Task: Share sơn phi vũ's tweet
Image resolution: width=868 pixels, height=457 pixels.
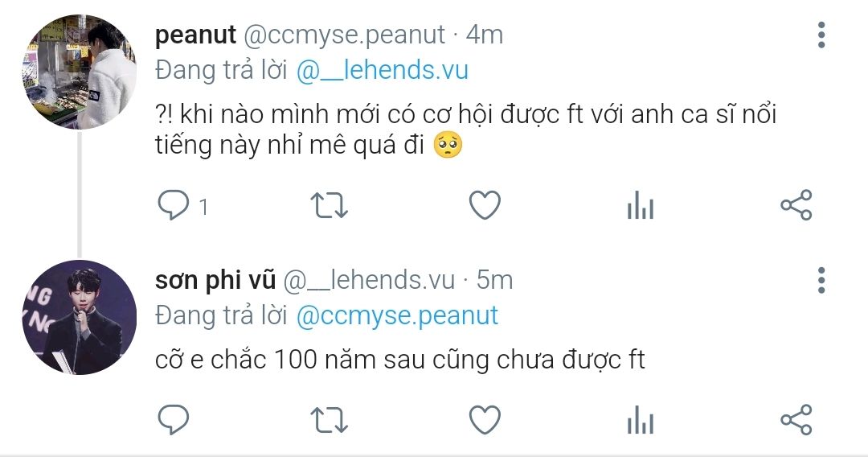Action: tap(796, 420)
